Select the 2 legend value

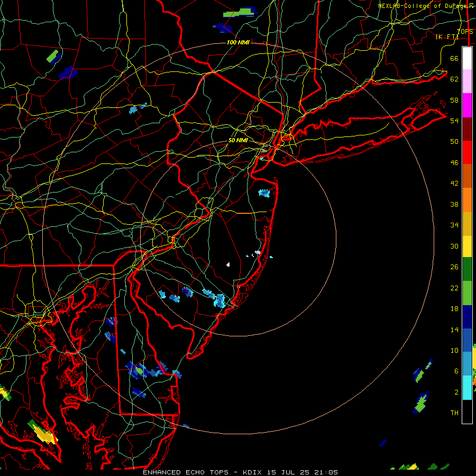click(456, 392)
